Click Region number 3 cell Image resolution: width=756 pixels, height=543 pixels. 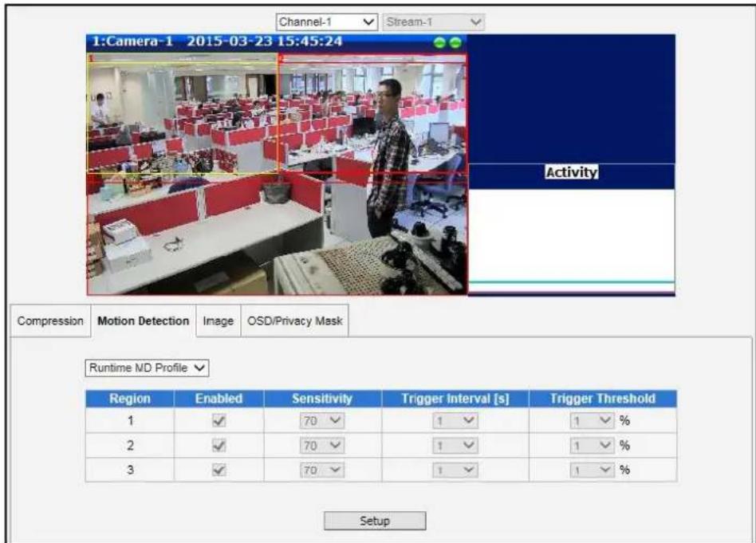(130, 470)
